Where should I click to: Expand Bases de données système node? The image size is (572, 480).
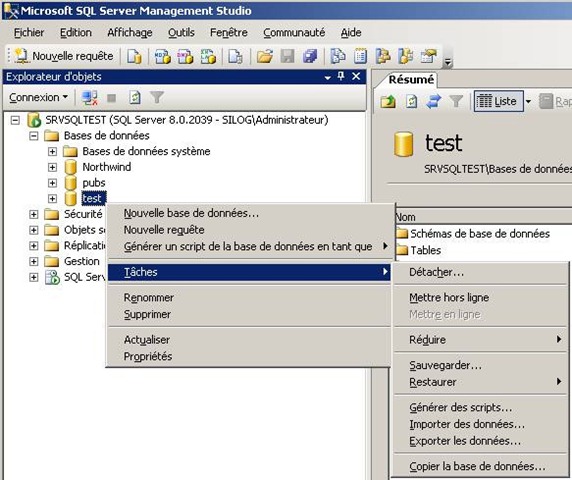pyautogui.click(x=52, y=151)
